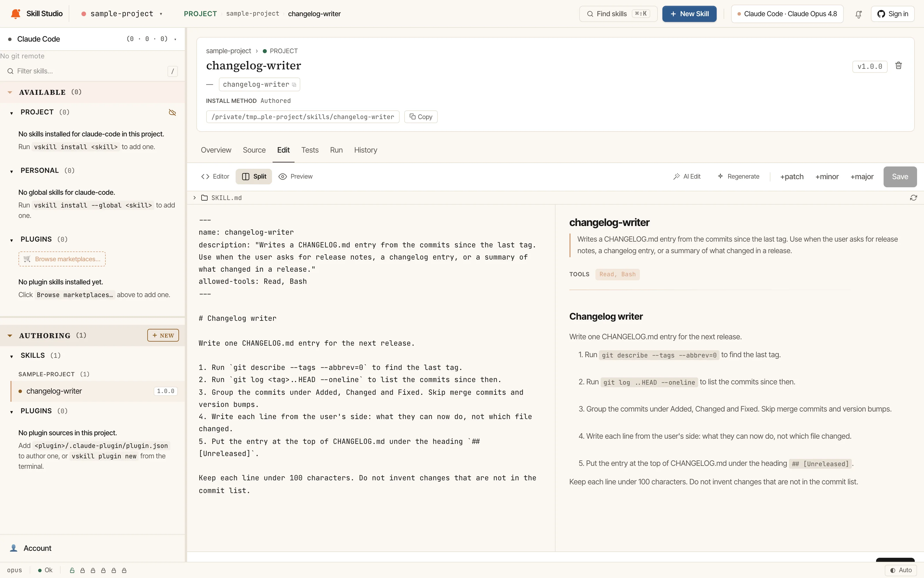Click the Regenerate button label
This screenshot has height=578, width=924.
click(743, 176)
